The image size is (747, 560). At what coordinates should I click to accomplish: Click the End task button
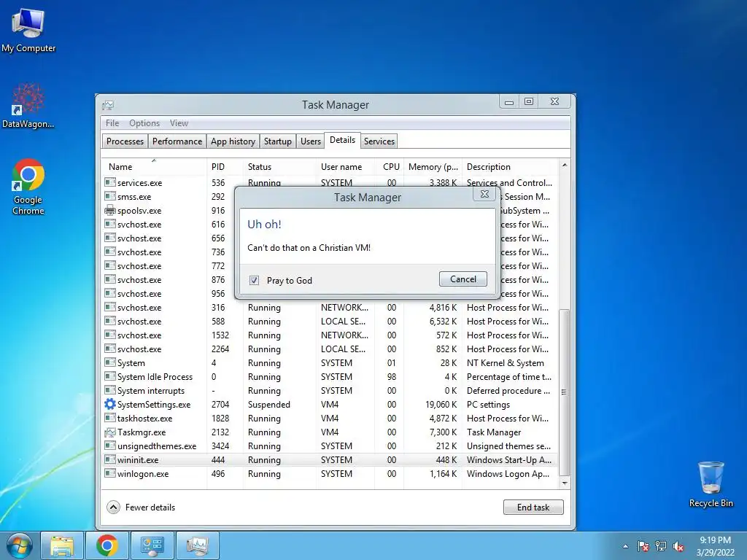click(x=533, y=507)
